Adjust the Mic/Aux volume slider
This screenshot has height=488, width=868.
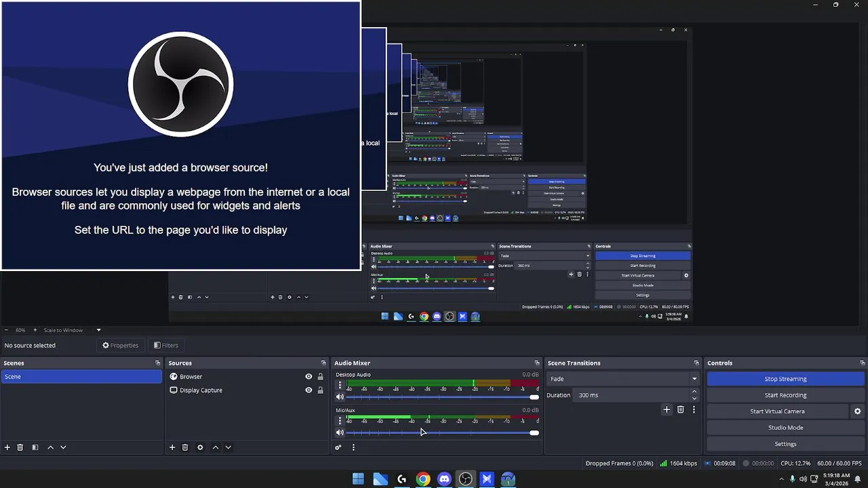[442, 432]
